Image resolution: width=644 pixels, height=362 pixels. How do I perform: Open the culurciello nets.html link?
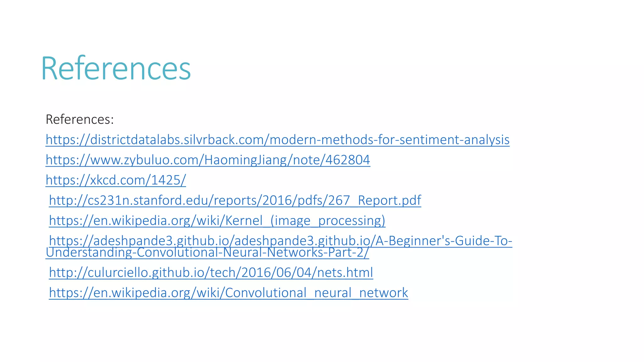click(x=211, y=272)
